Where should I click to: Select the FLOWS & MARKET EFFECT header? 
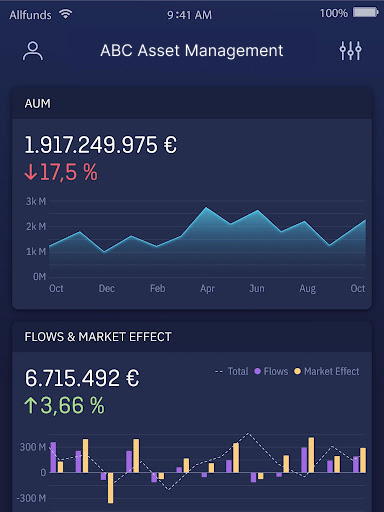coord(192,337)
